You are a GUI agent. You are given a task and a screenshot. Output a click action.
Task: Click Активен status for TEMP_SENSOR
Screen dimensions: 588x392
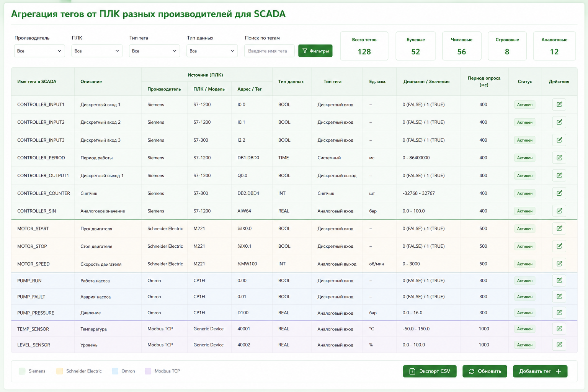tap(524, 329)
